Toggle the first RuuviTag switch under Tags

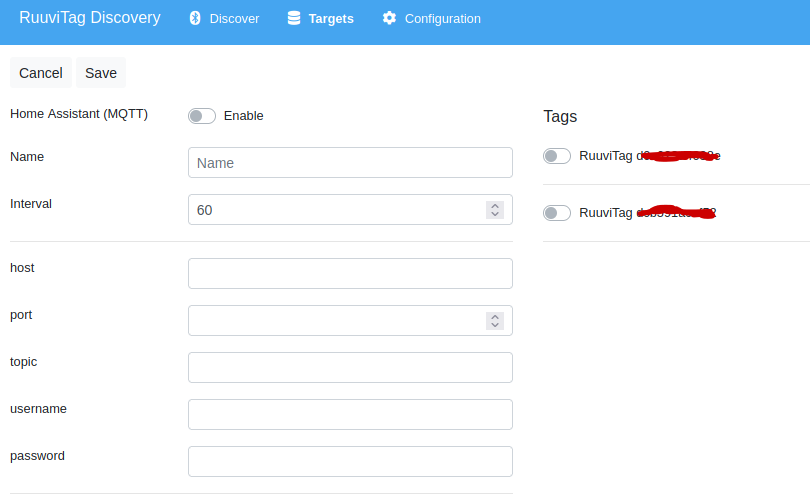pos(557,156)
